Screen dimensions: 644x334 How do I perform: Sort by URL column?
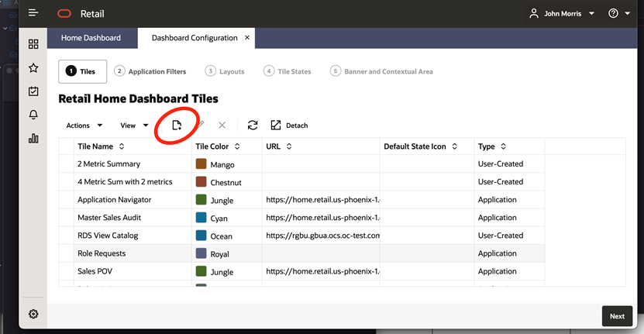pyautogui.click(x=289, y=146)
